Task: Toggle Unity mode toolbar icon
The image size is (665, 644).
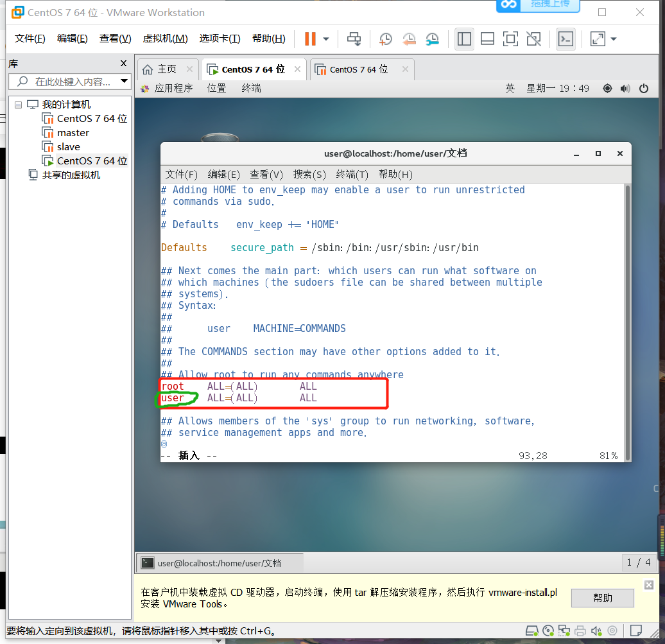Action: (x=533, y=39)
